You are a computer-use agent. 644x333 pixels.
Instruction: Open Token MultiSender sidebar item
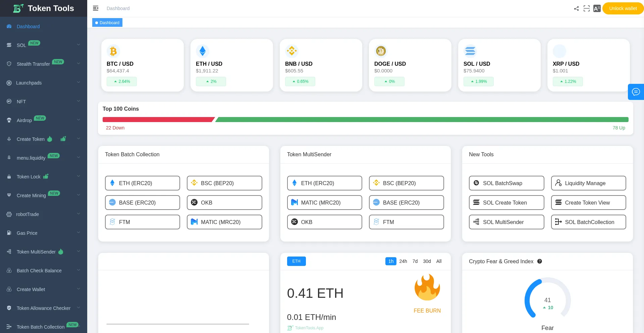pos(44,252)
